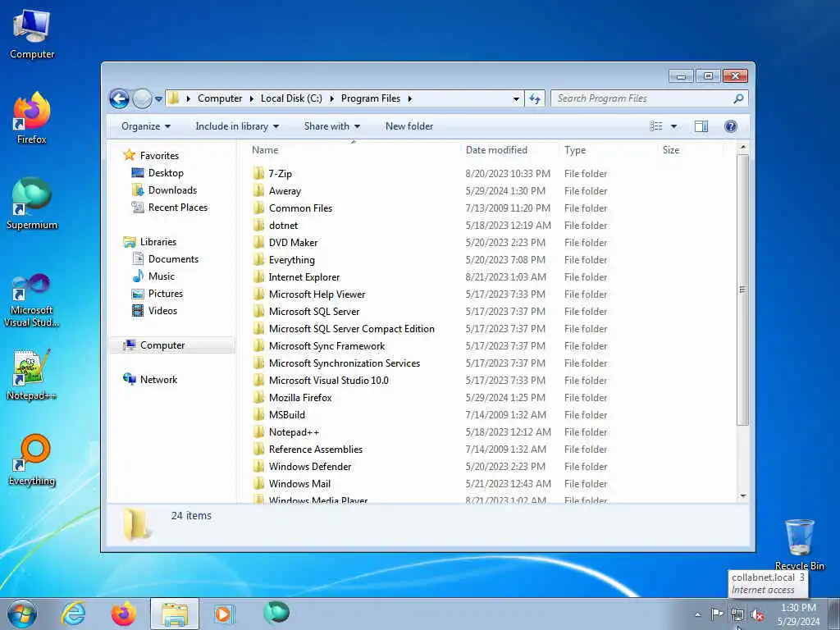Image resolution: width=840 pixels, height=630 pixels.
Task: Open the Share with dropdown
Action: 331,126
